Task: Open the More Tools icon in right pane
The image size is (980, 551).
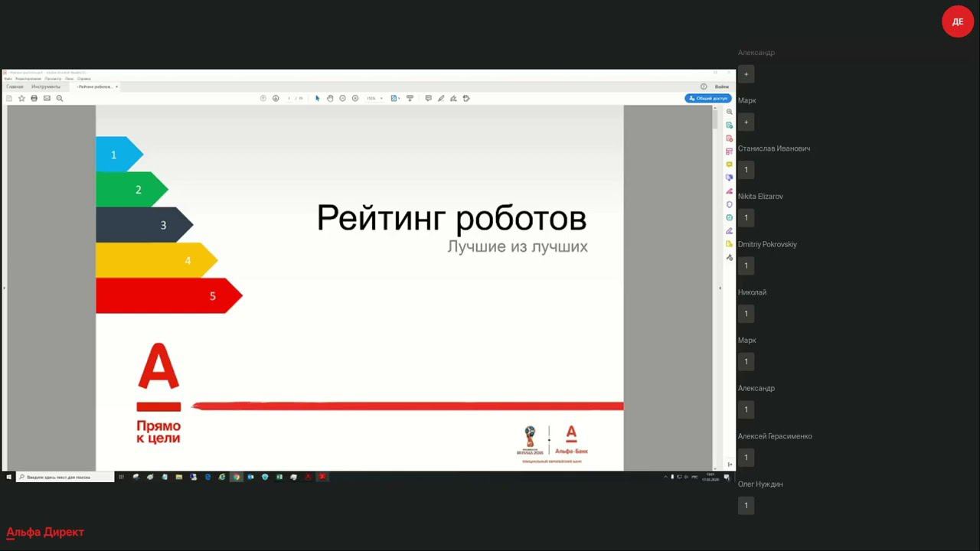Action: [x=730, y=257]
